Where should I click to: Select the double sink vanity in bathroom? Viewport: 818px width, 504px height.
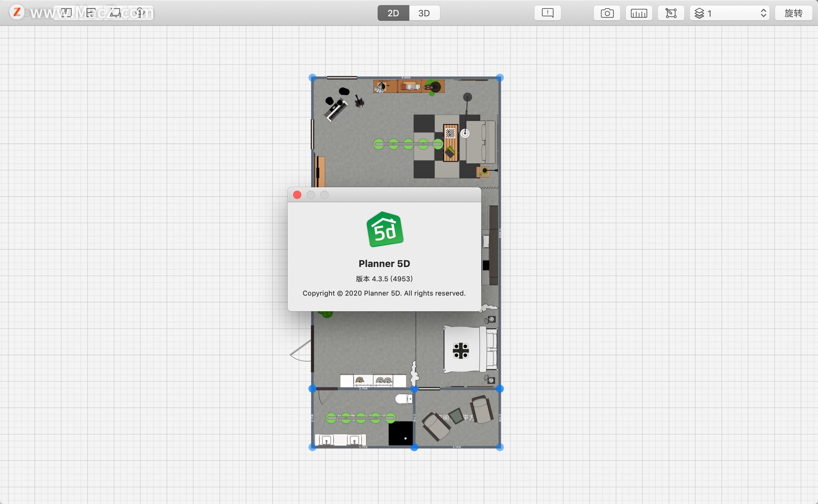tap(340, 440)
